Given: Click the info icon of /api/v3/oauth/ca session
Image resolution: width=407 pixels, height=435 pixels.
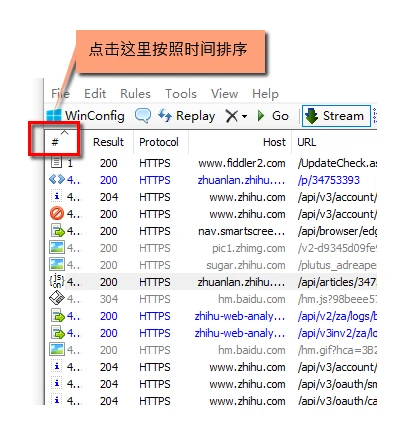Looking at the screenshot, I should click(x=57, y=400).
